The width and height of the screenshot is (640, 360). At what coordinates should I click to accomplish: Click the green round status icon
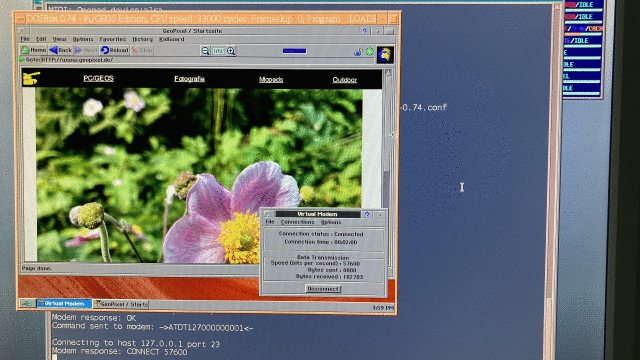pos(370,51)
